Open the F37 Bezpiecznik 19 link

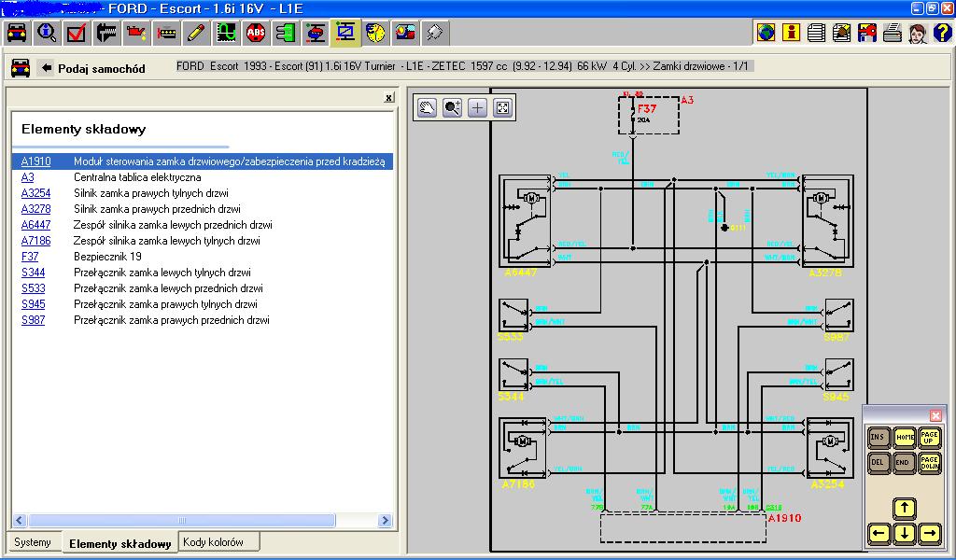(30, 257)
